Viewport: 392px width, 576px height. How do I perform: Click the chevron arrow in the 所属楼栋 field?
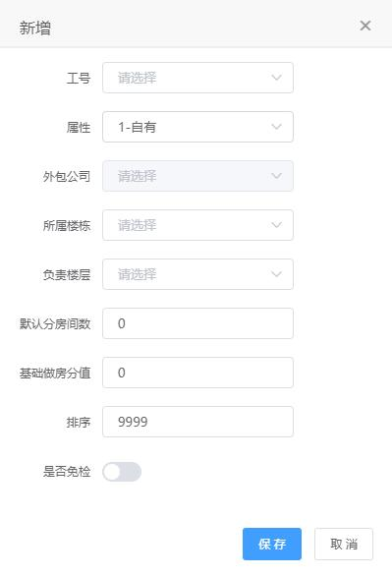coord(276,225)
